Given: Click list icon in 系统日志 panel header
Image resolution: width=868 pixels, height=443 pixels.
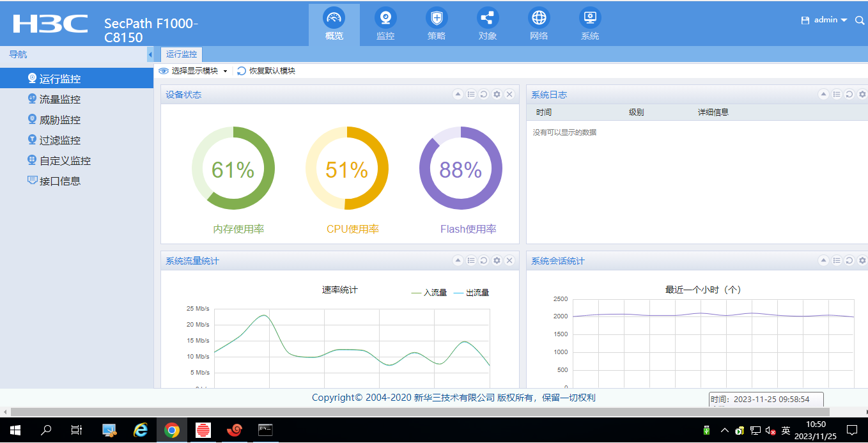Looking at the screenshot, I should pos(837,95).
